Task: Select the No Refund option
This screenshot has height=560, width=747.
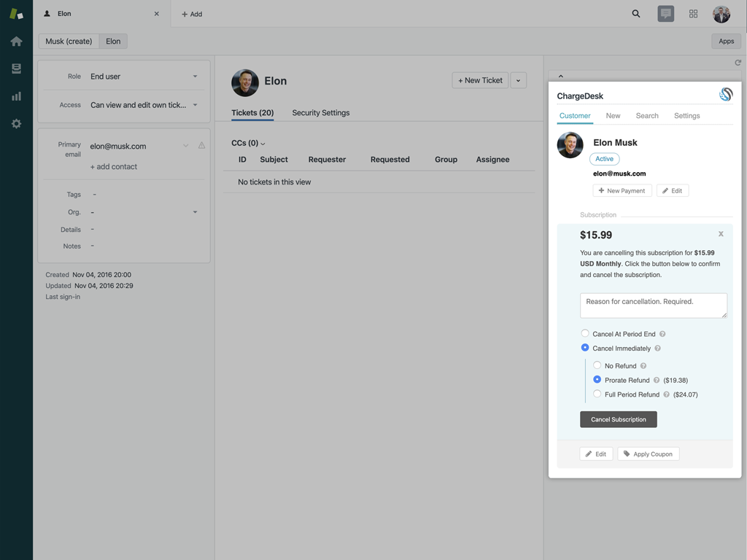Action: [x=597, y=365]
